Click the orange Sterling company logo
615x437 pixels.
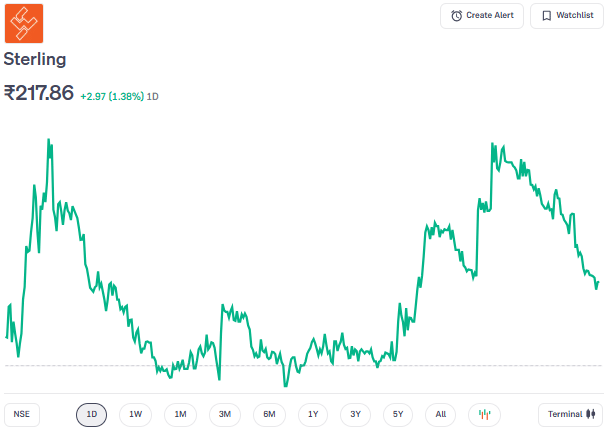24,24
